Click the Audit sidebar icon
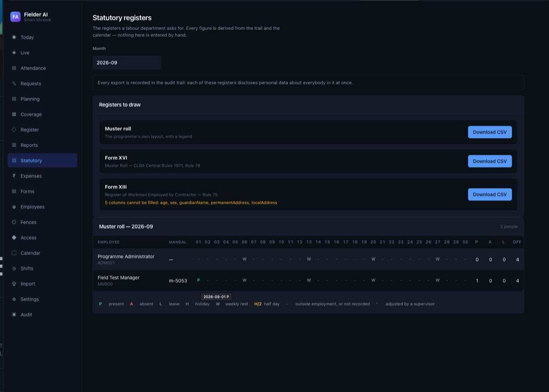 coord(14,315)
